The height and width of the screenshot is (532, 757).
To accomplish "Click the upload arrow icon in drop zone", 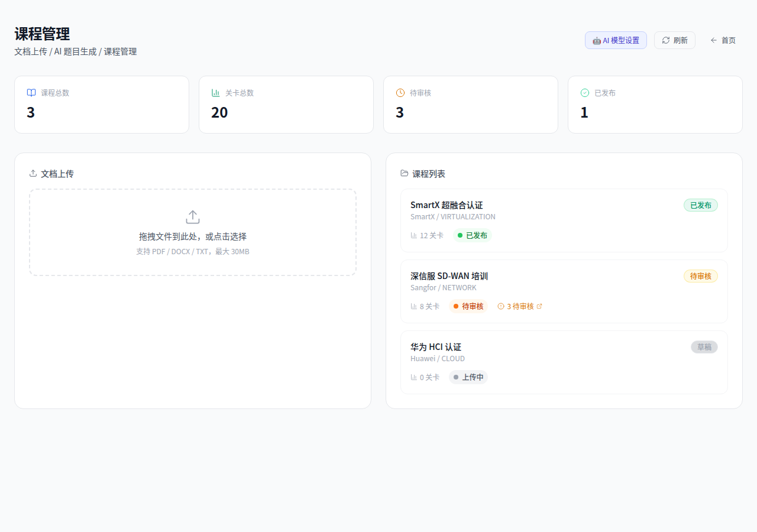I will [193, 217].
